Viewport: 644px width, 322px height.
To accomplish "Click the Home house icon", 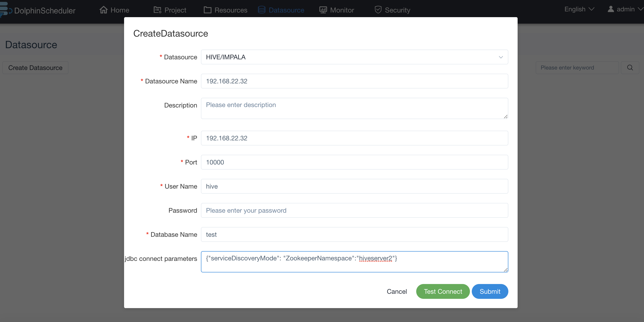I will pos(103,10).
